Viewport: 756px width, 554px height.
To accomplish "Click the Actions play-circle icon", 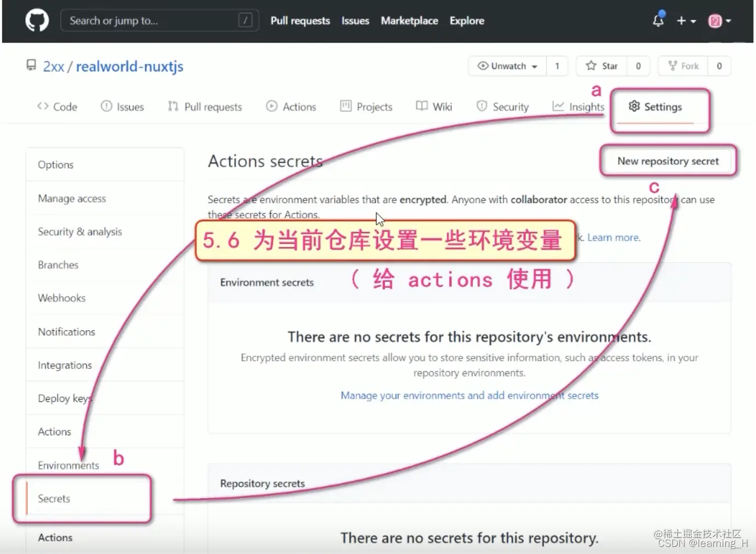I will [272, 106].
